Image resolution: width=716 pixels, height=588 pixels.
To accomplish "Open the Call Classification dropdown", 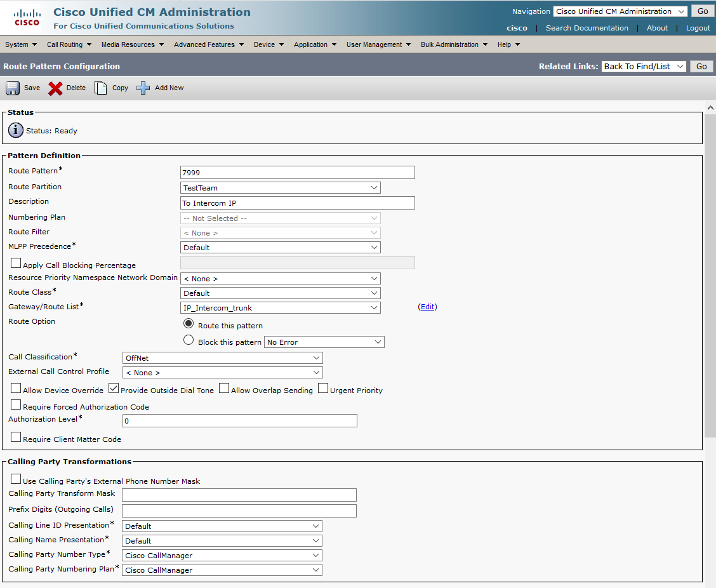I will point(222,358).
